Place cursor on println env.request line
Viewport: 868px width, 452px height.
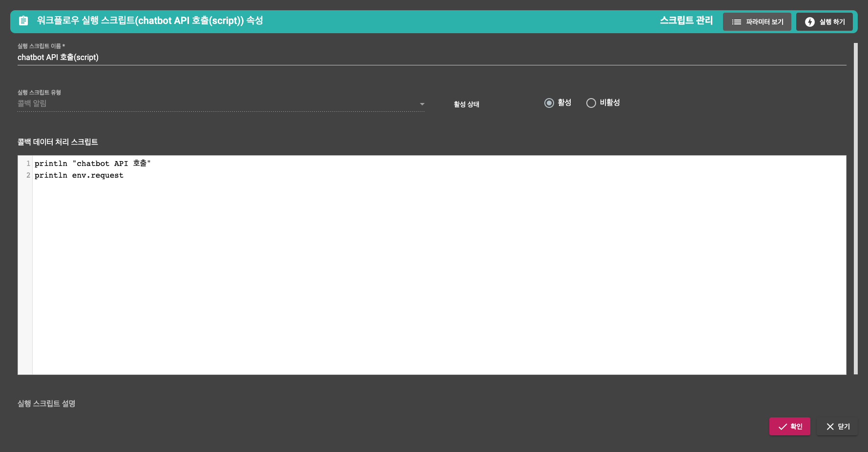[x=79, y=175]
